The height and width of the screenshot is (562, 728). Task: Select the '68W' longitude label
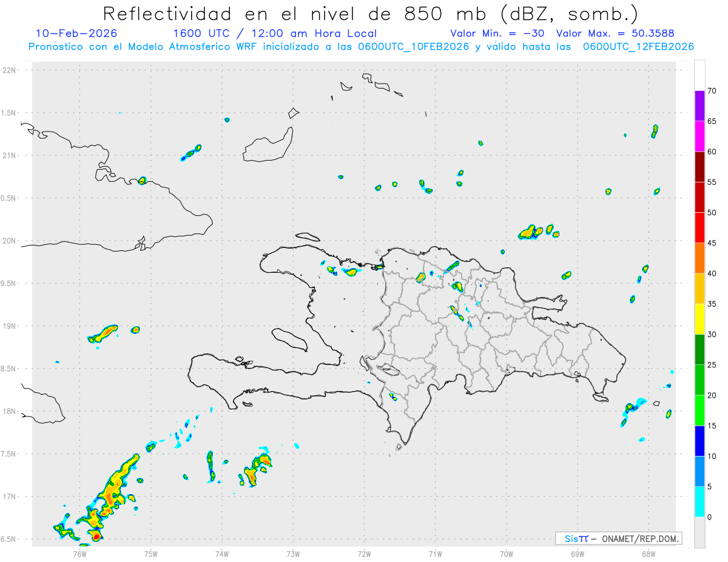coord(649,554)
